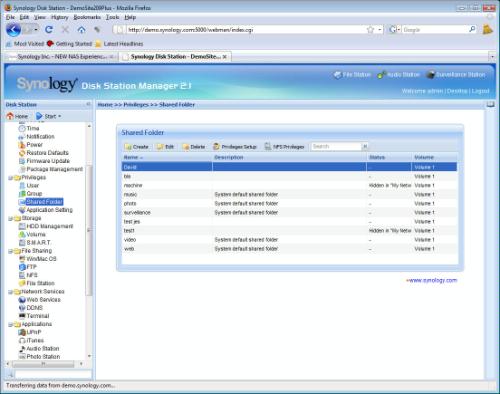The image size is (500, 394).
Task: Open the Firefox File menu
Action: (x=10, y=17)
